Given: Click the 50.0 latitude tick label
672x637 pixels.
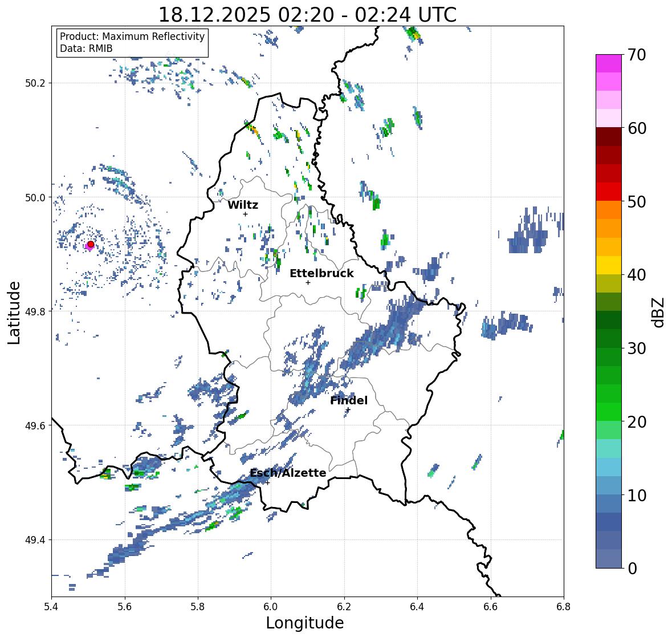Looking at the screenshot, I should coord(35,197).
